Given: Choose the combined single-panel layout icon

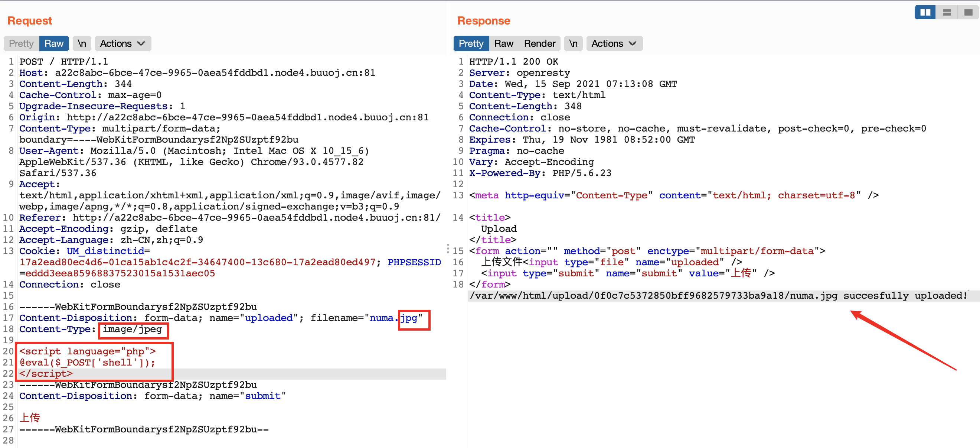Looking at the screenshot, I should click(968, 13).
